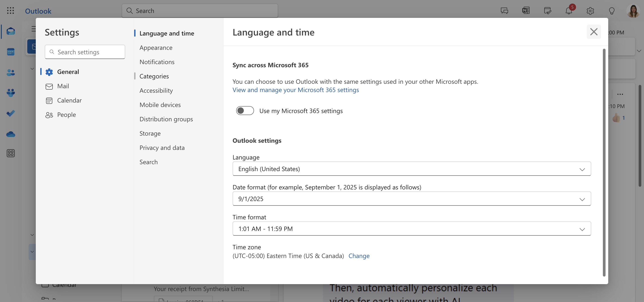Viewport: 644px width, 302px height.
Task: Open the account profile picture
Action: (x=633, y=11)
